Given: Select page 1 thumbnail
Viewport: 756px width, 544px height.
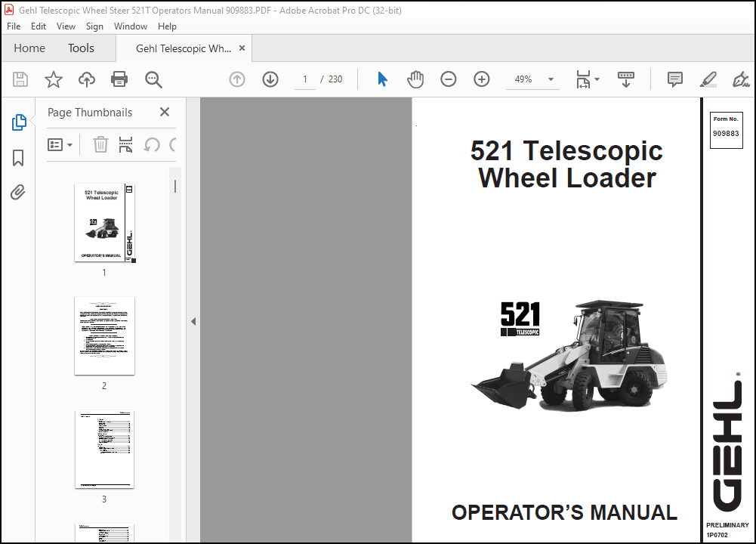Looking at the screenshot, I should pyautogui.click(x=105, y=223).
